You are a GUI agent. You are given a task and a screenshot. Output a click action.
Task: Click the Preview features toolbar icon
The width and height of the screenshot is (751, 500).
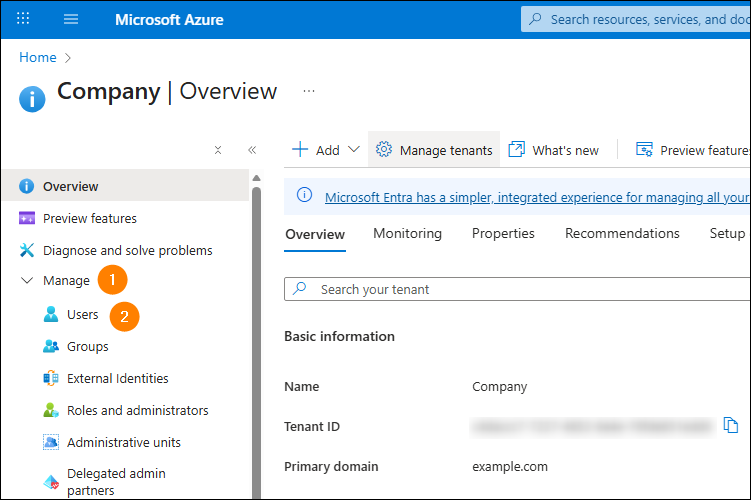click(x=644, y=149)
